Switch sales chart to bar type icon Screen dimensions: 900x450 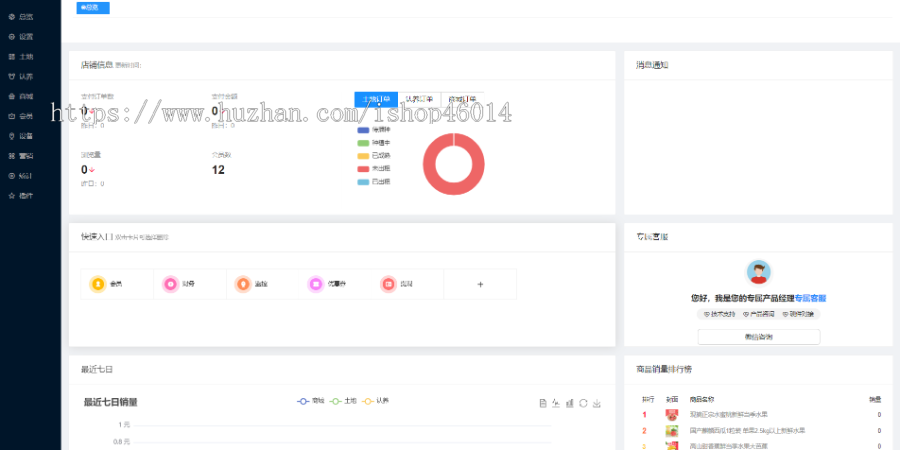coord(570,404)
